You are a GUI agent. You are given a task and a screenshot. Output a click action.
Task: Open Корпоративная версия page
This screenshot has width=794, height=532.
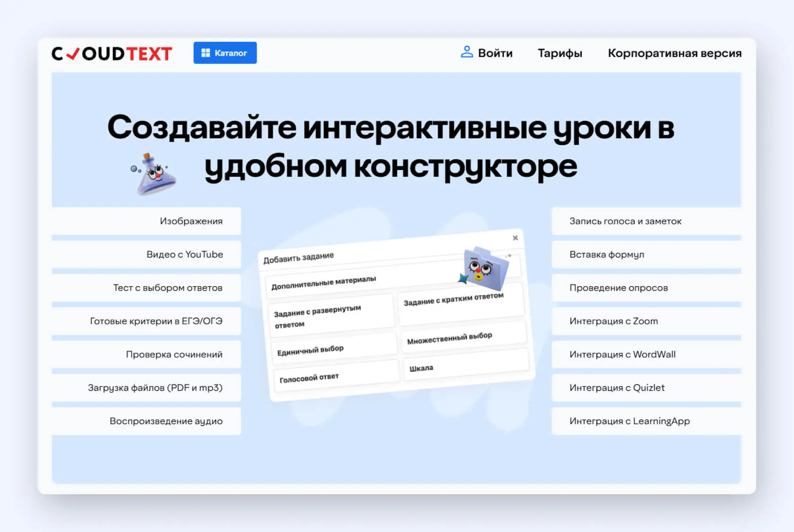(x=675, y=53)
